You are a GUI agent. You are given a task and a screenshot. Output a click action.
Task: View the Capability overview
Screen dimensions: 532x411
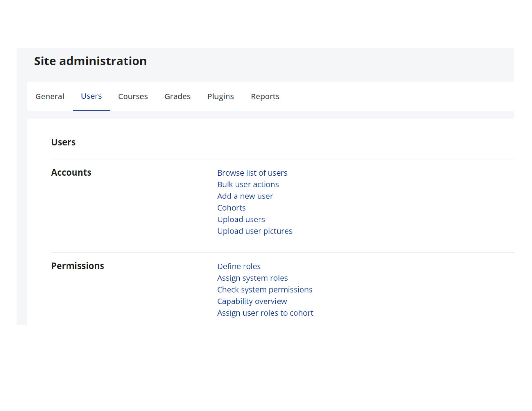point(252,301)
